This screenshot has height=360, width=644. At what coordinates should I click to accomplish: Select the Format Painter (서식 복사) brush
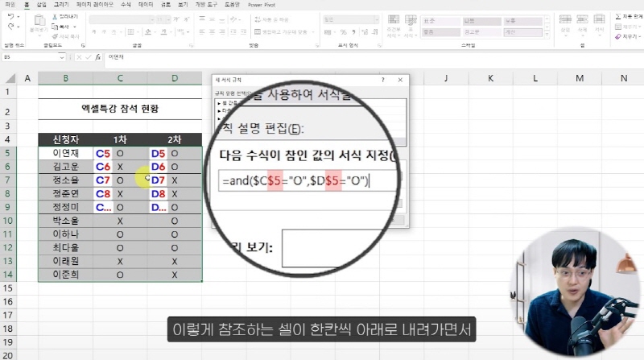(55, 36)
